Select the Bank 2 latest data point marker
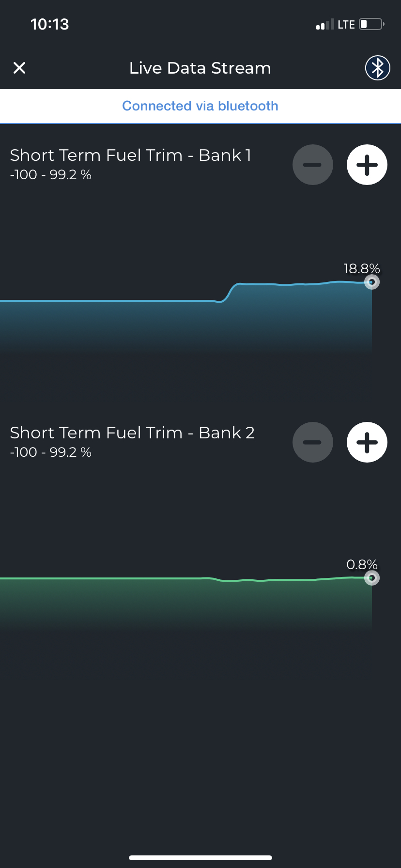401x868 pixels. point(371,578)
